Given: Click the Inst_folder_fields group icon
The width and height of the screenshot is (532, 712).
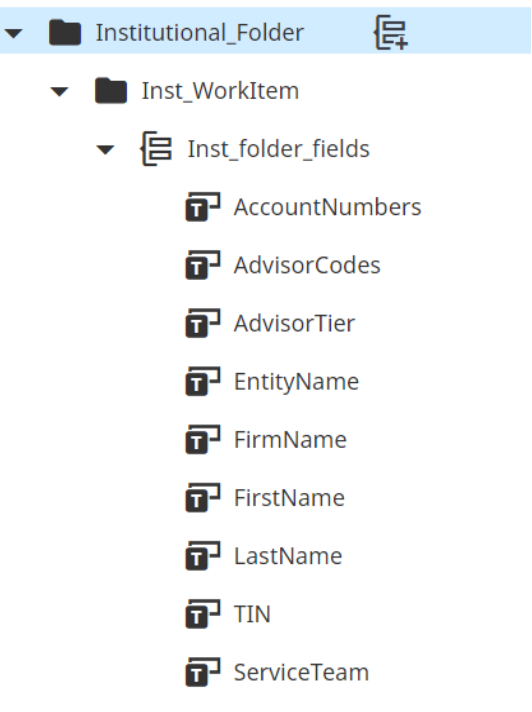Looking at the screenshot, I should pyautogui.click(x=156, y=148).
